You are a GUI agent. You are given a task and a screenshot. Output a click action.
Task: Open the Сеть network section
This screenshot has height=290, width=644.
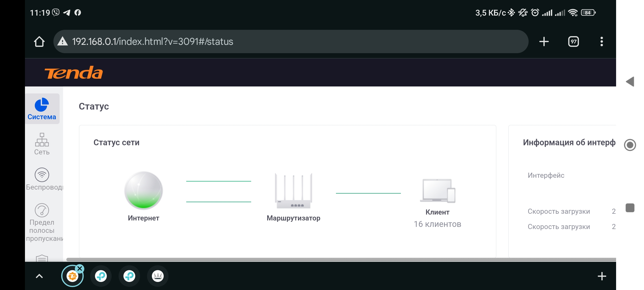click(x=42, y=144)
